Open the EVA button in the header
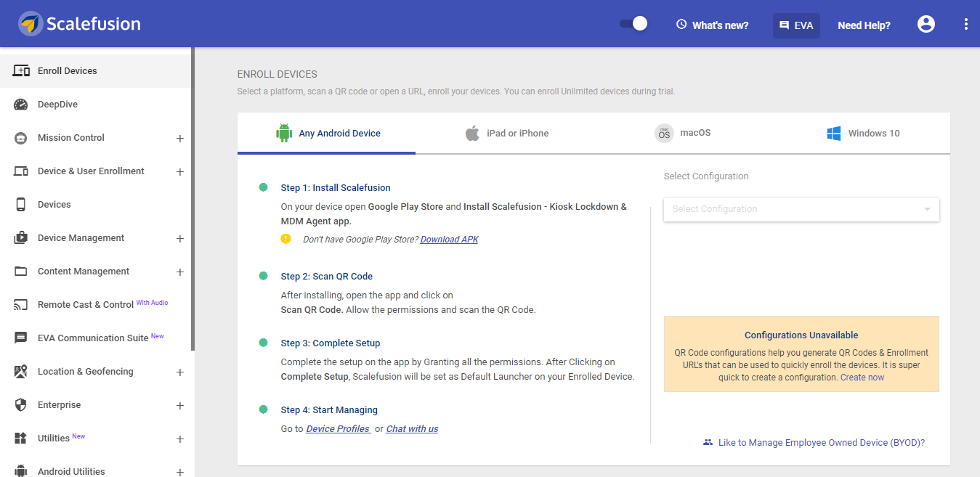 coord(796,25)
